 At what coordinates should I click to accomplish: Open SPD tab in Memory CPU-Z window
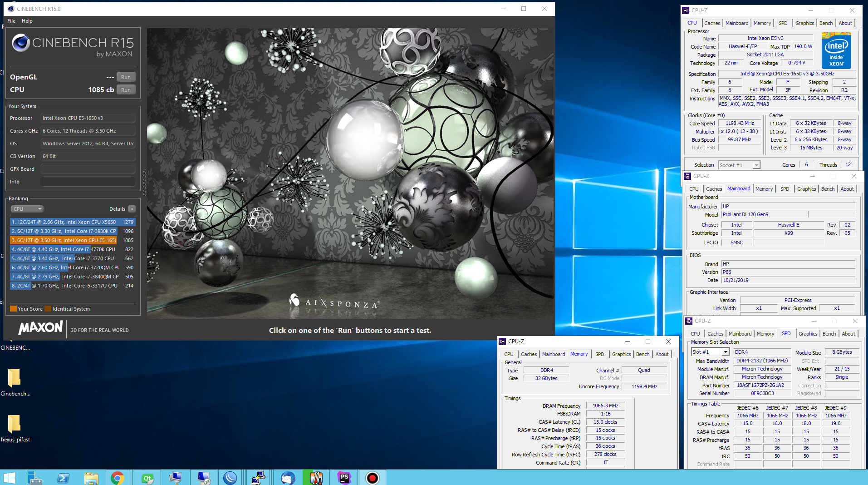(x=599, y=354)
